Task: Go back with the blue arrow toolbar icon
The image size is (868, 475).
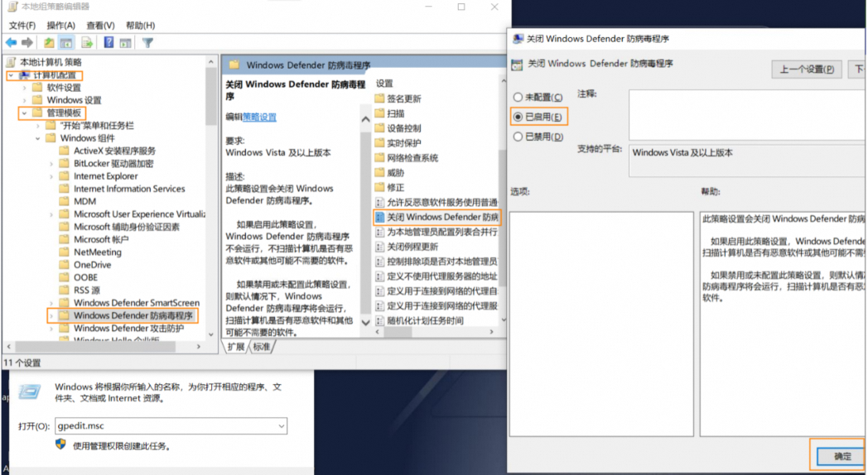Action: click(11, 42)
